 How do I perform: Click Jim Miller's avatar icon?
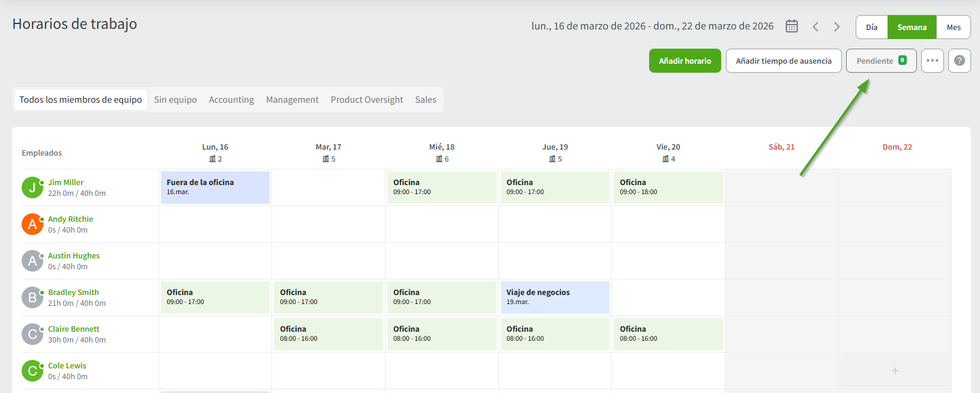tap(32, 187)
